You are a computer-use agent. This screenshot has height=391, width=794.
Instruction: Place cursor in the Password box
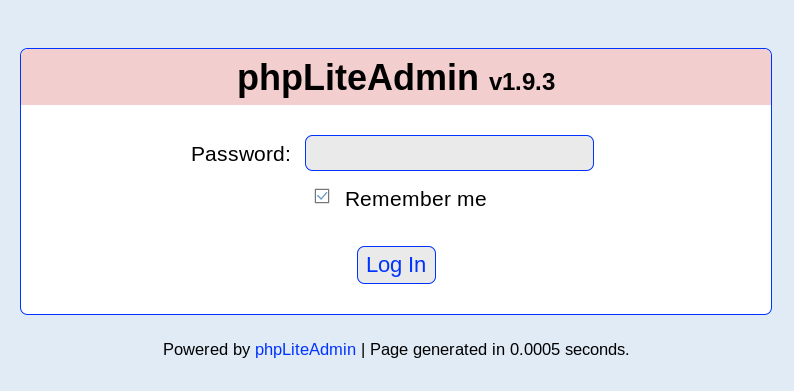tap(449, 153)
